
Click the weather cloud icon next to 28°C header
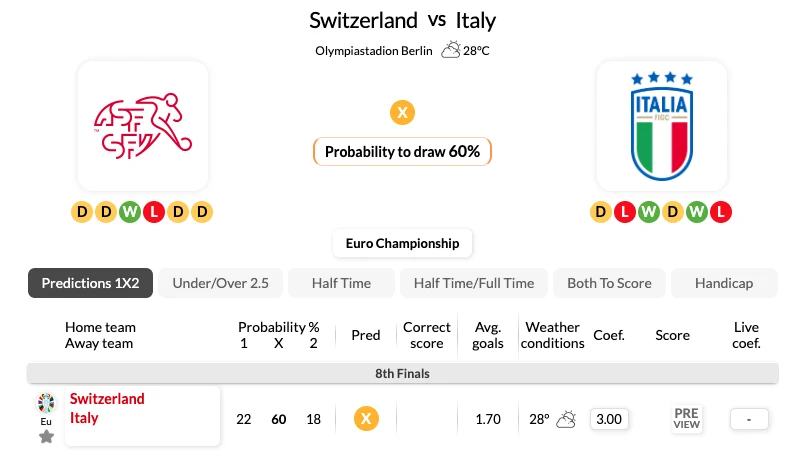tap(451, 50)
